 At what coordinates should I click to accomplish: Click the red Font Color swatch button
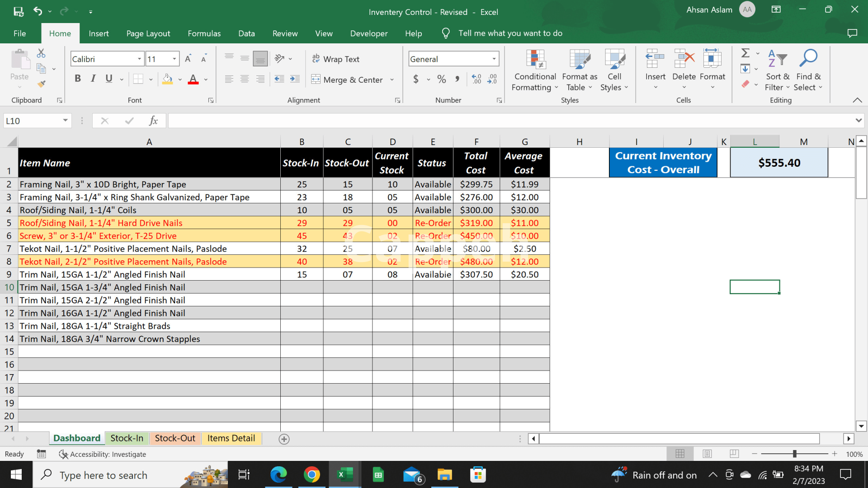click(193, 80)
